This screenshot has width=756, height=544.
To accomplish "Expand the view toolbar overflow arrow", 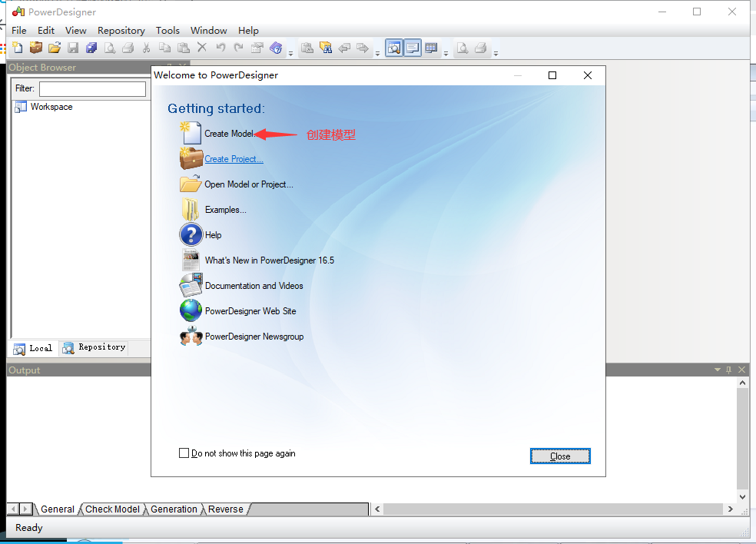I will point(446,54).
